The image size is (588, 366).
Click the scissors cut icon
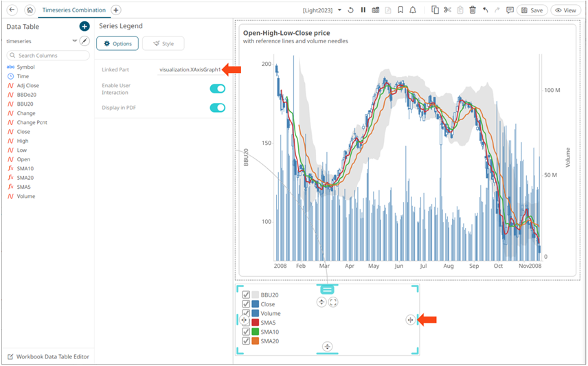(447, 10)
